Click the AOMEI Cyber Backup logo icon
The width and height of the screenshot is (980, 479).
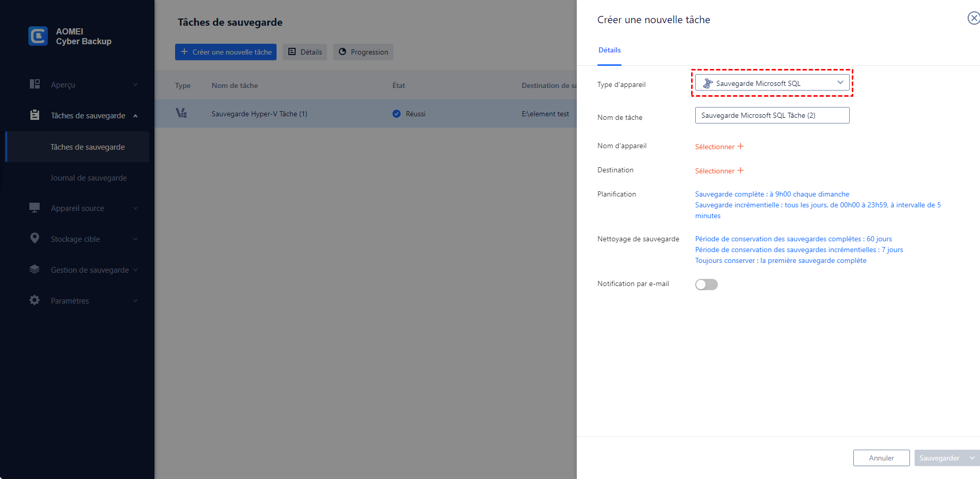(x=38, y=36)
